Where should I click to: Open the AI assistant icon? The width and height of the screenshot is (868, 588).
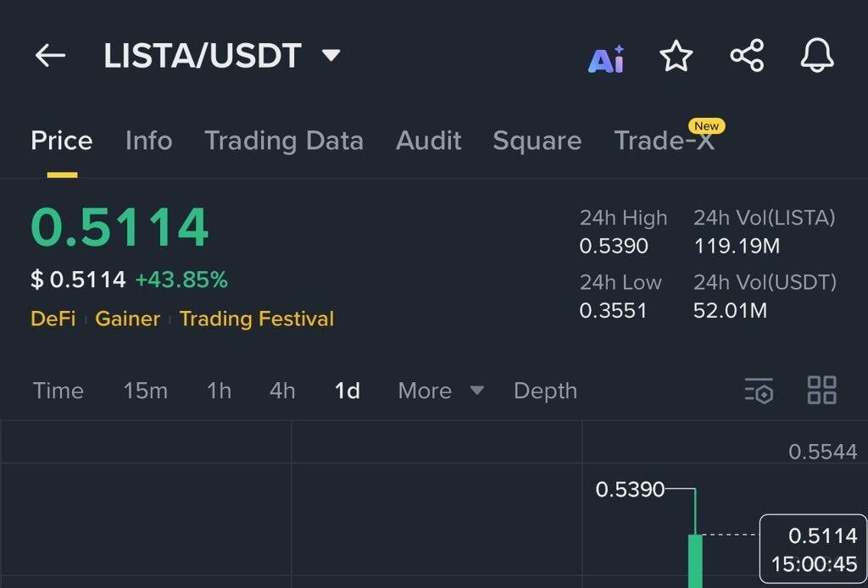pos(606,58)
